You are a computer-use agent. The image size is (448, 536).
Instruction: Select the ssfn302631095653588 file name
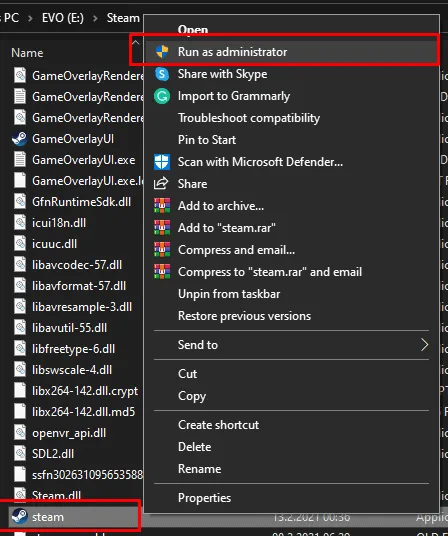tap(87, 474)
